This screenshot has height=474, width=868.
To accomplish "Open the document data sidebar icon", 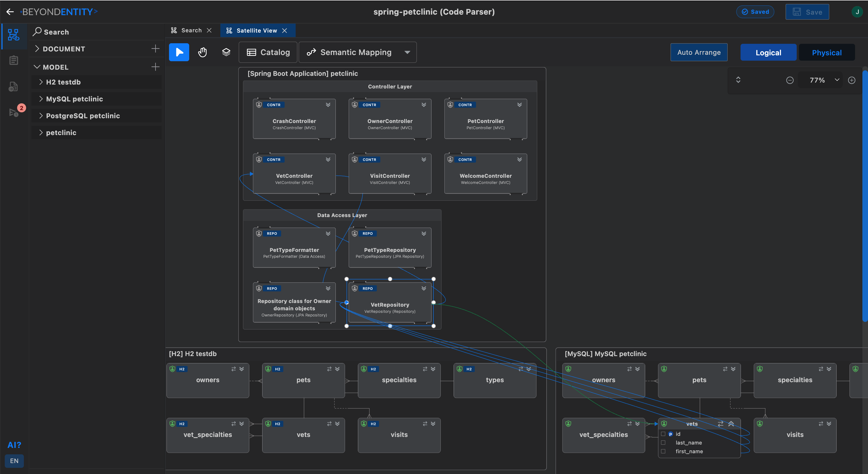I will point(13,87).
